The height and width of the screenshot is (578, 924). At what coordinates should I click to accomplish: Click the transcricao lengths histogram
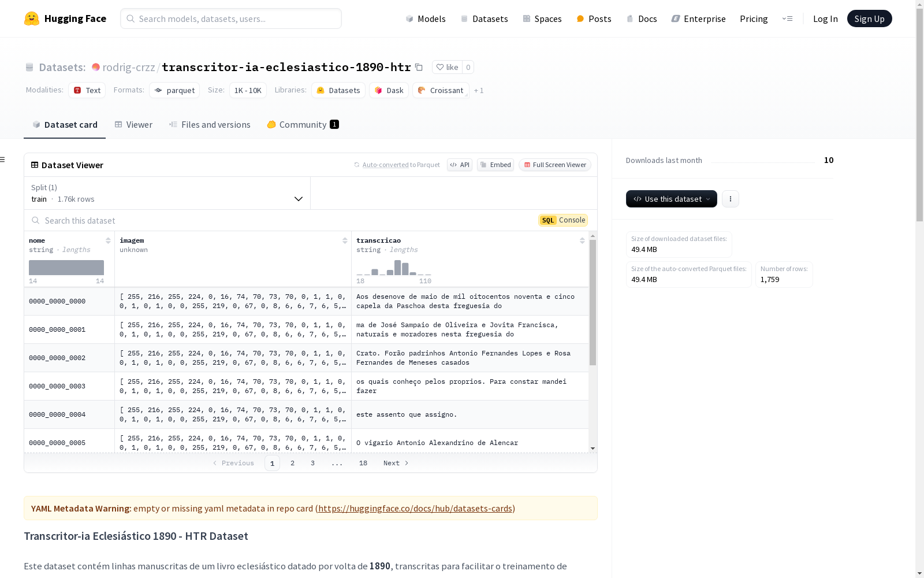point(394,268)
